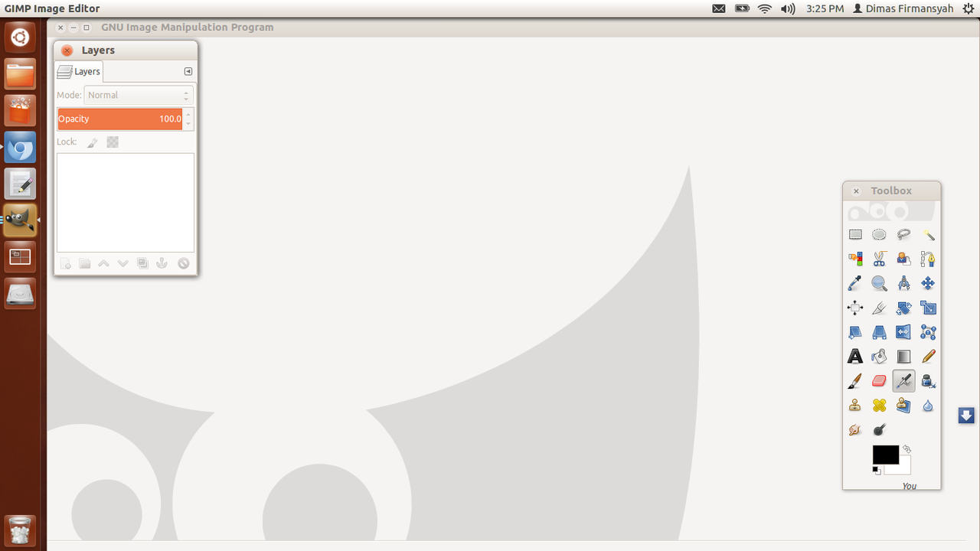The width and height of the screenshot is (980, 551).
Task: Select the Flip tool
Action: pyautogui.click(x=904, y=332)
